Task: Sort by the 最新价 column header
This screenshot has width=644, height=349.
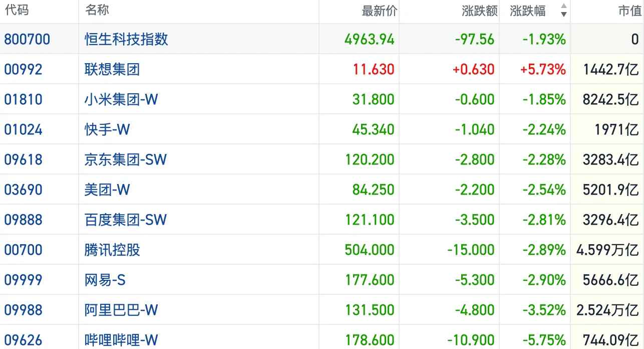Action: pyautogui.click(x=379, y=11)
